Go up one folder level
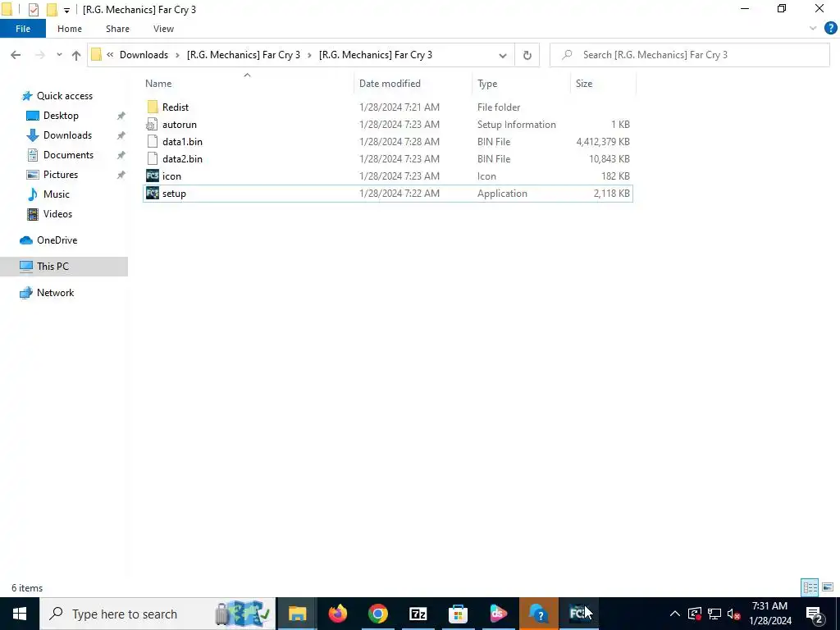 pyautogui.click(x=76, y=55)
